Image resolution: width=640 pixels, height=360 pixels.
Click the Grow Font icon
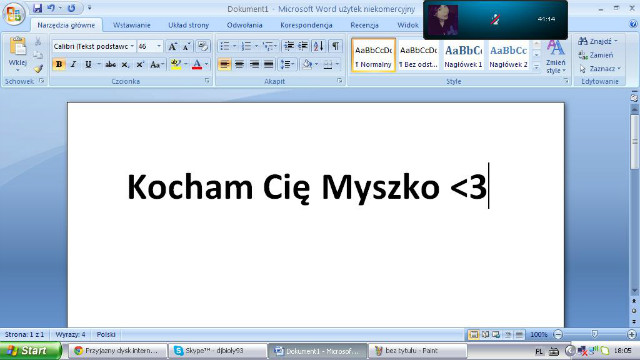[x=173, y=46]
